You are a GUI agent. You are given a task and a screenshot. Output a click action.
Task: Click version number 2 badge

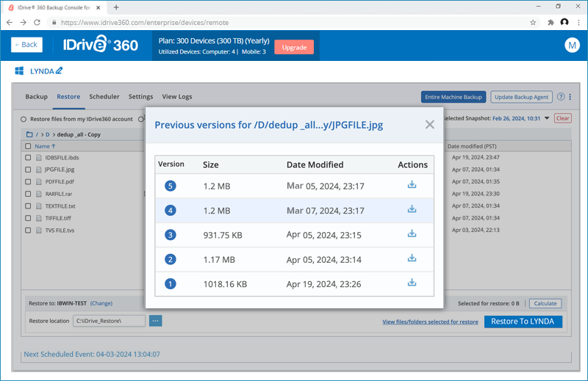click(x=171, y=259)
